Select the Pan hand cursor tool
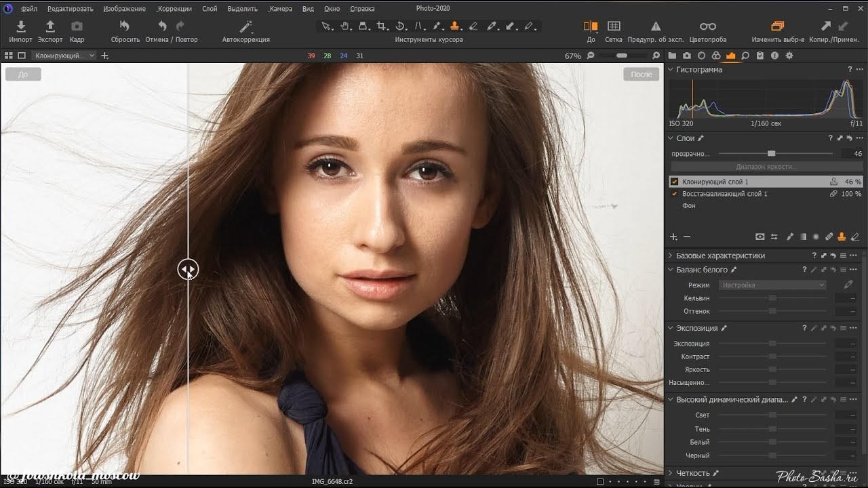This screenshot has height=488, width=868. point(344,26)
